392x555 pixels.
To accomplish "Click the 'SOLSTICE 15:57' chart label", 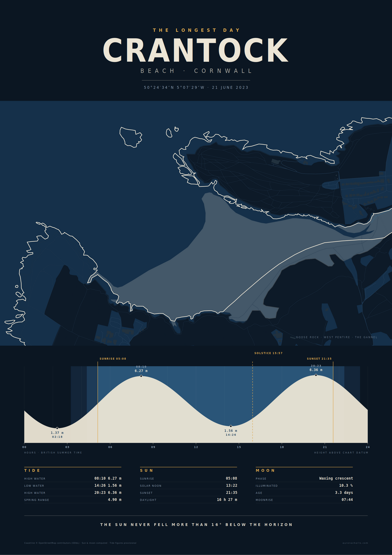I will [x=268, y=353].
